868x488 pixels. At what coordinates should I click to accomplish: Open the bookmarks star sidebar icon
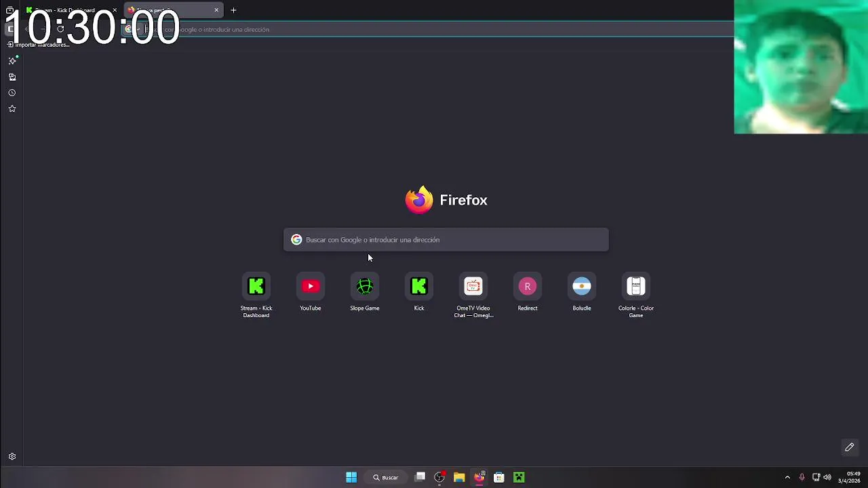pos(12,108)
